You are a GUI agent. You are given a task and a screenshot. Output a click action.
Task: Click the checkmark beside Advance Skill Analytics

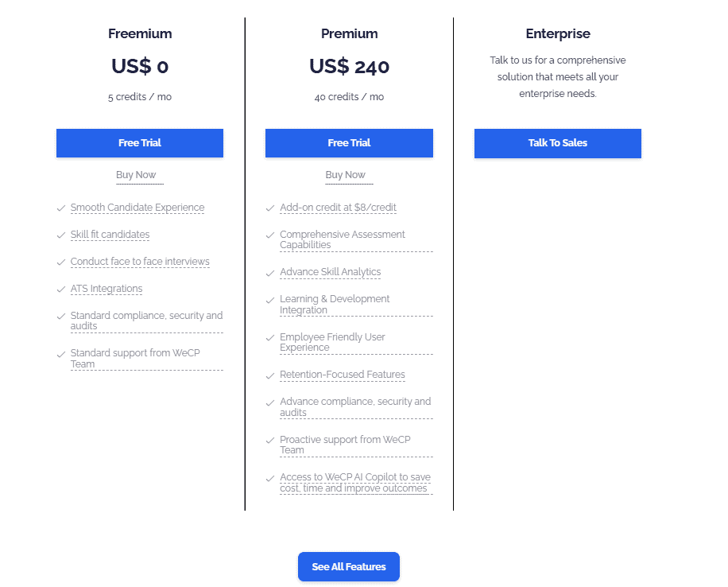(x=269, y=272)
